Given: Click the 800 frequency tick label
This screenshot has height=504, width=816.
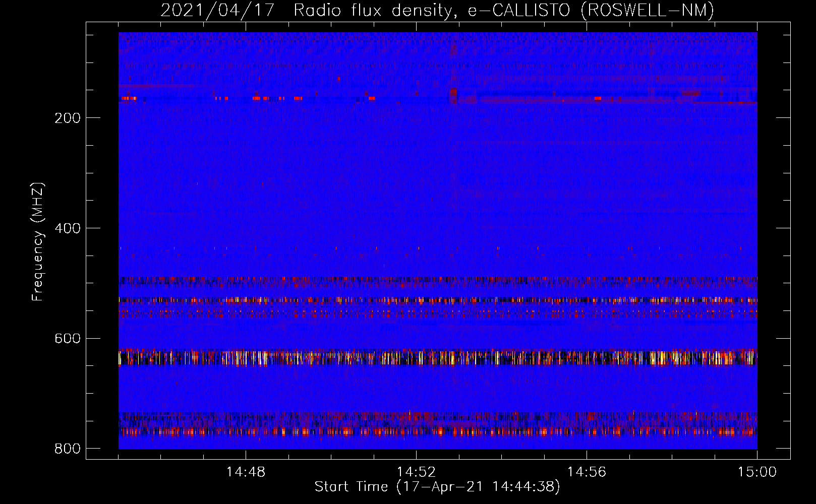Looking at the screenshot, I should point(68,448).
